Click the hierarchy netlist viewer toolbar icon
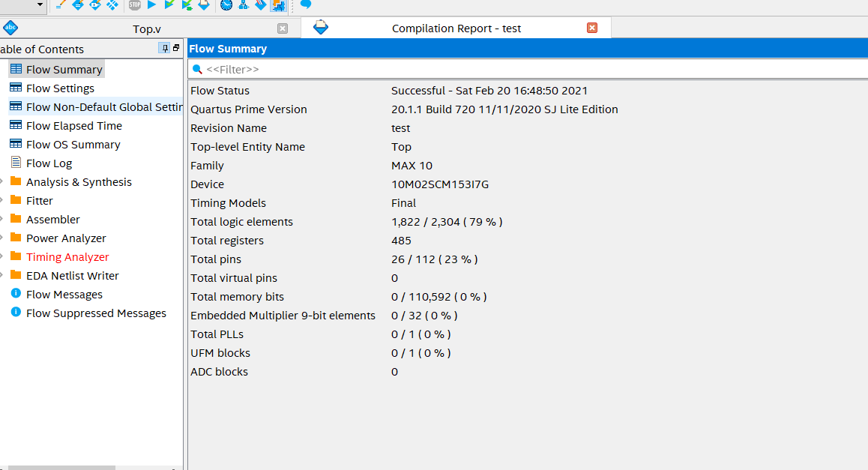Image resolution: width=868 pixels, height=470 pixels. click(x=244, y=5)
